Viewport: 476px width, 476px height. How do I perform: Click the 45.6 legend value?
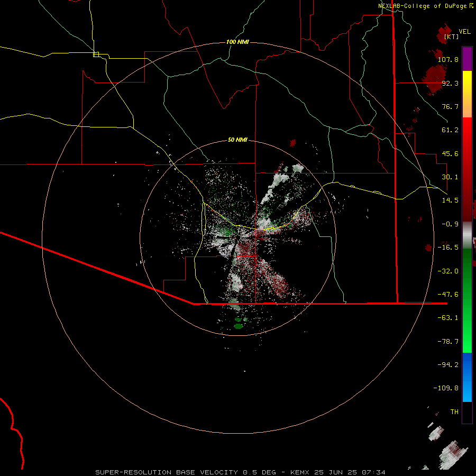[x=450, y=153]
